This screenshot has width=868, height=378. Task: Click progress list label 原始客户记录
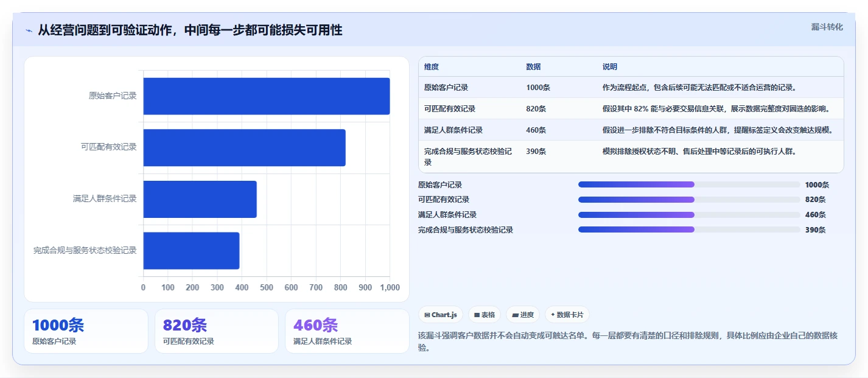[x=440, y=184]
